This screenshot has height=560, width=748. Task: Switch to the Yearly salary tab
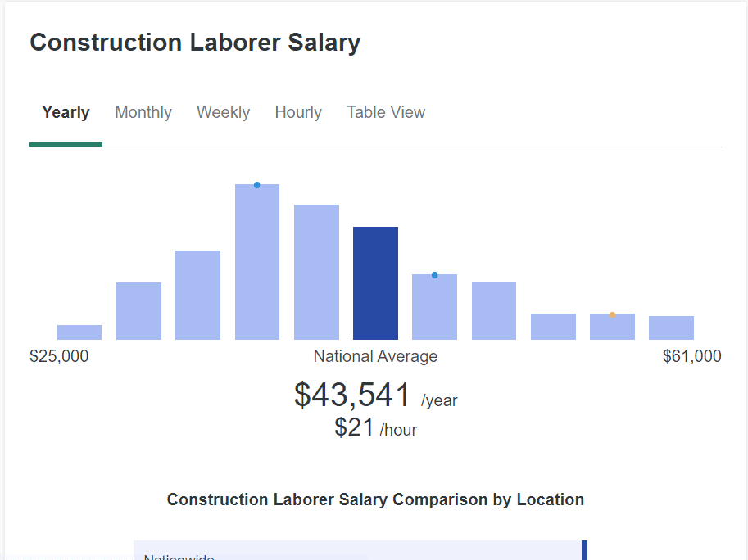(x=66, y=113)
